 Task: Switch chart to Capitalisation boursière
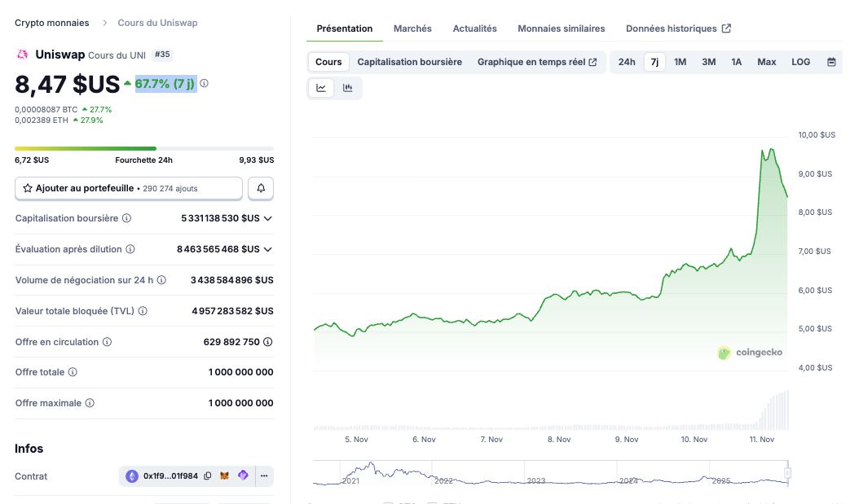(409, 62)
